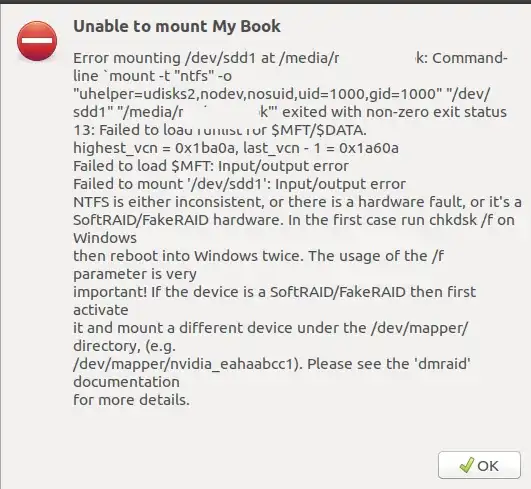The width and height of the screenshot is (531, 489).
Task: Click "Failed to mount '/dev/sdd1'" line
Action: (x=239, y=184)
